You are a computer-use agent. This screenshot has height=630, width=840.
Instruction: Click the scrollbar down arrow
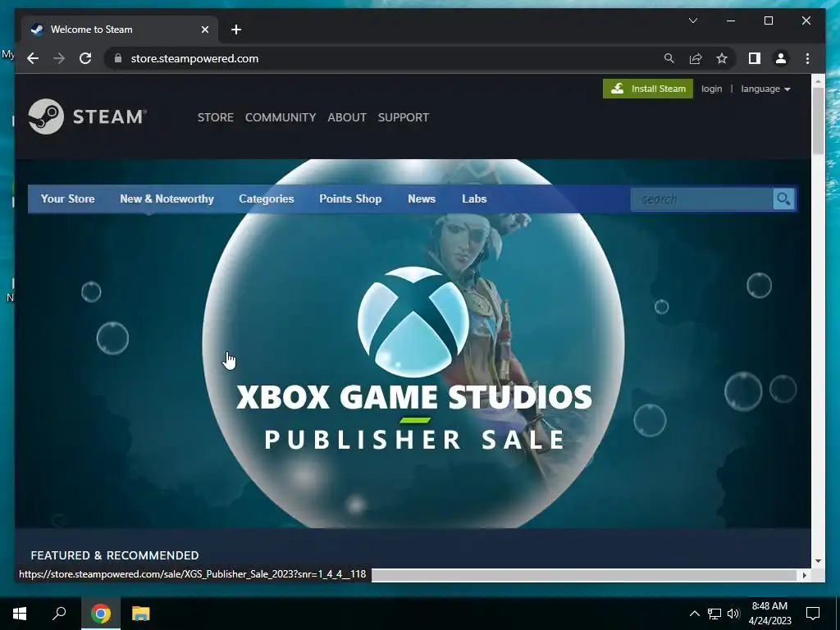tap(818, 561)
